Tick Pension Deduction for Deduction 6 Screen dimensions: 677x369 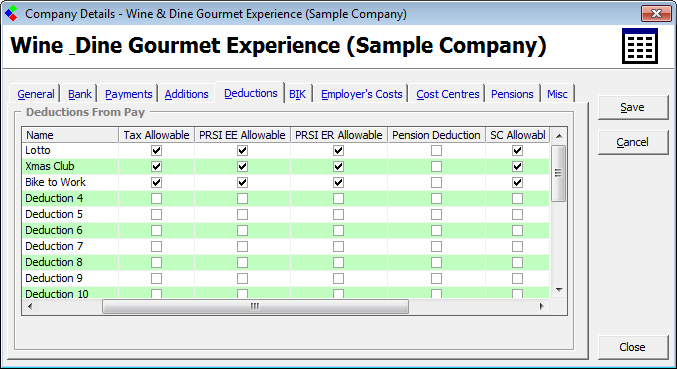437,230
